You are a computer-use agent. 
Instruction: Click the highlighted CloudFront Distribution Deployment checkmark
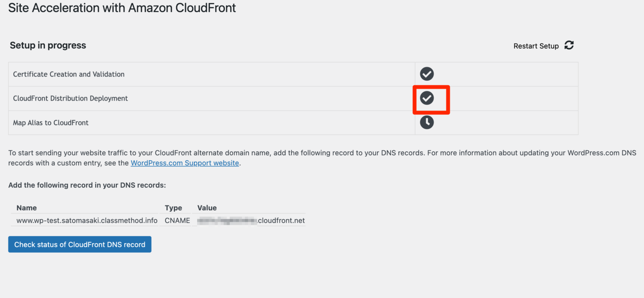click(427, 98)
